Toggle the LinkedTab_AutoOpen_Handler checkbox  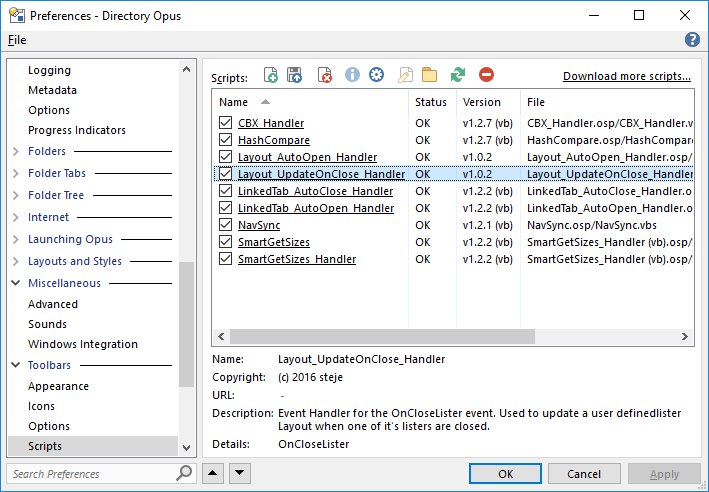point(225,208)
